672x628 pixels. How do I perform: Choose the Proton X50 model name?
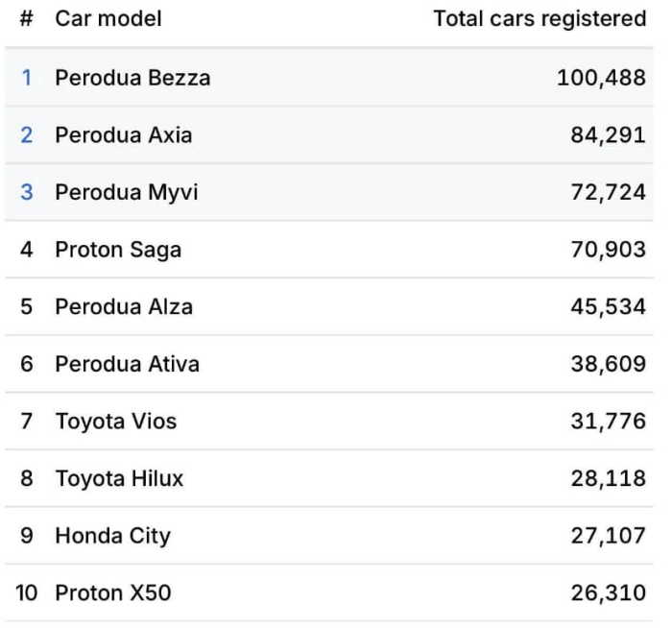coord(112,592)
